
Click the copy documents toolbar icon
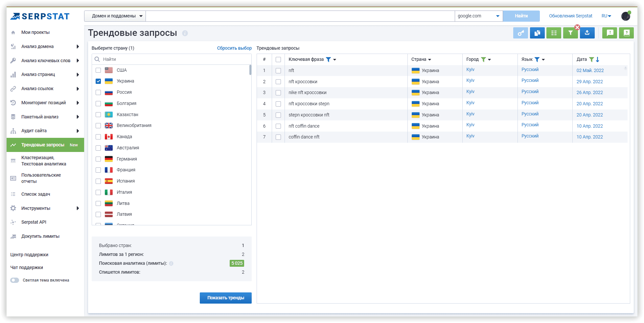537,33
